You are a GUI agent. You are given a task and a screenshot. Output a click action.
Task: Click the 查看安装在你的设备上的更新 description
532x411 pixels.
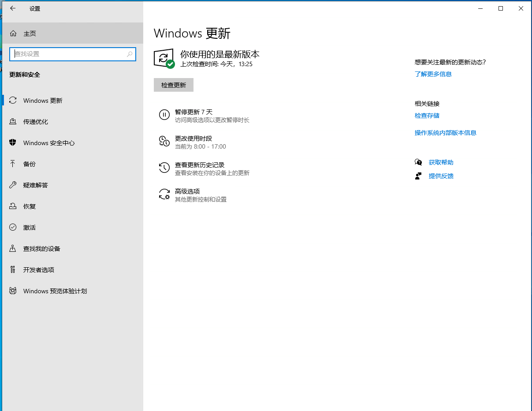[x=212, y=173]
